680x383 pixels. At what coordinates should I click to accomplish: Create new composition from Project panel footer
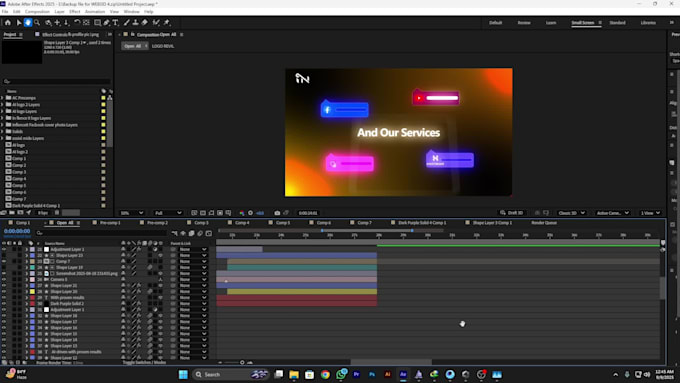pos(20,213)
